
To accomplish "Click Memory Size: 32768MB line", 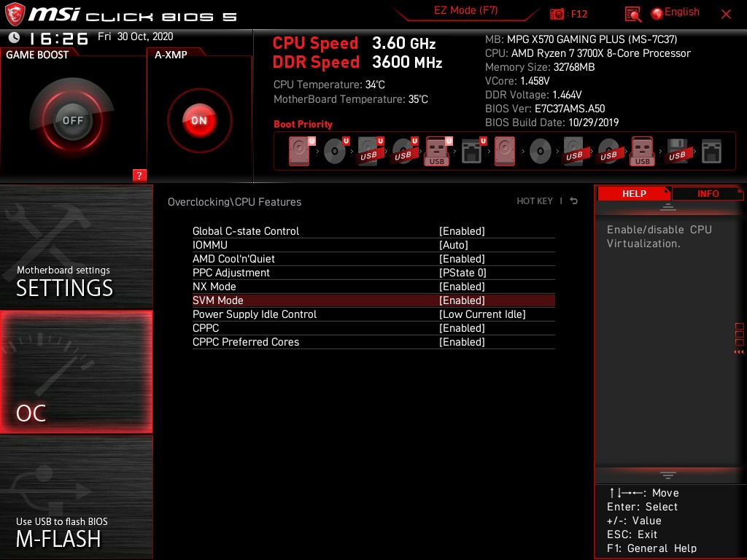I will click(540, 67).
